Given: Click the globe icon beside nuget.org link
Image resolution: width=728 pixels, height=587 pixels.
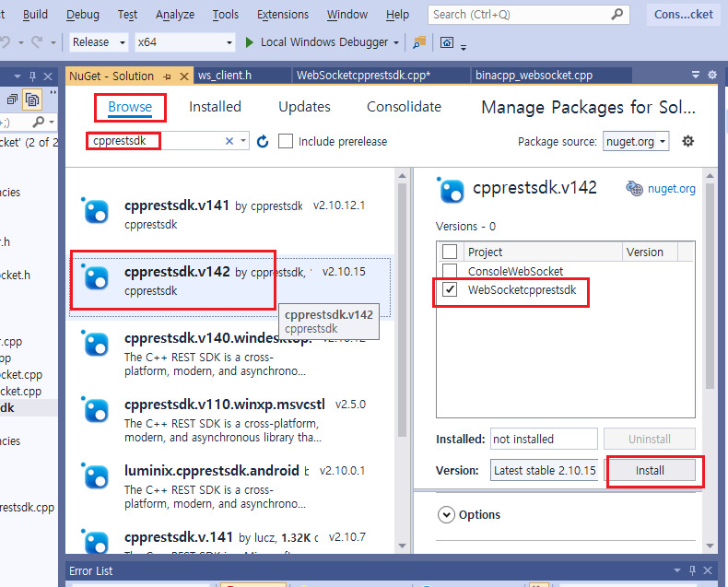Looking at the screenshot, I should pyautogui.click(x=634, y=189).
